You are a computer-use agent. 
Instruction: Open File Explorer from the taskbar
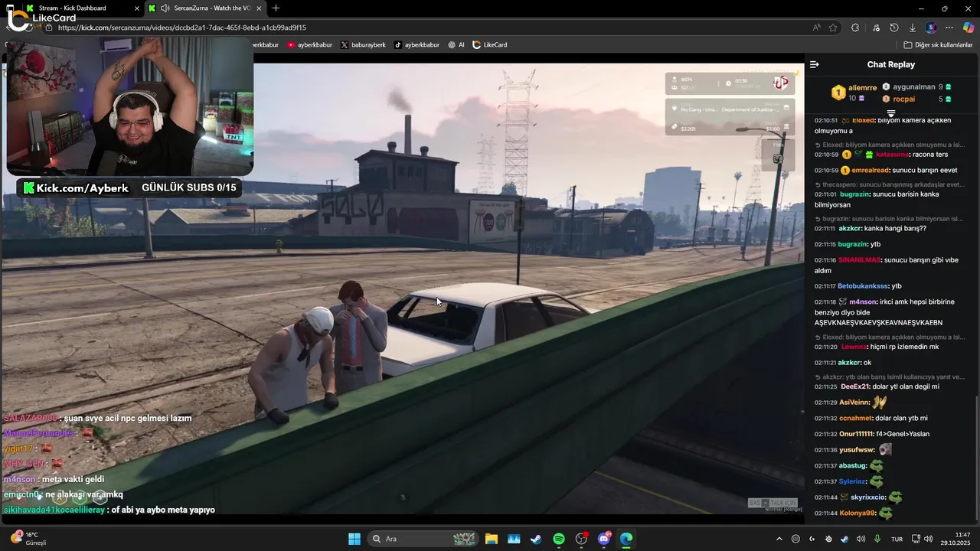(x=492, y=539)
